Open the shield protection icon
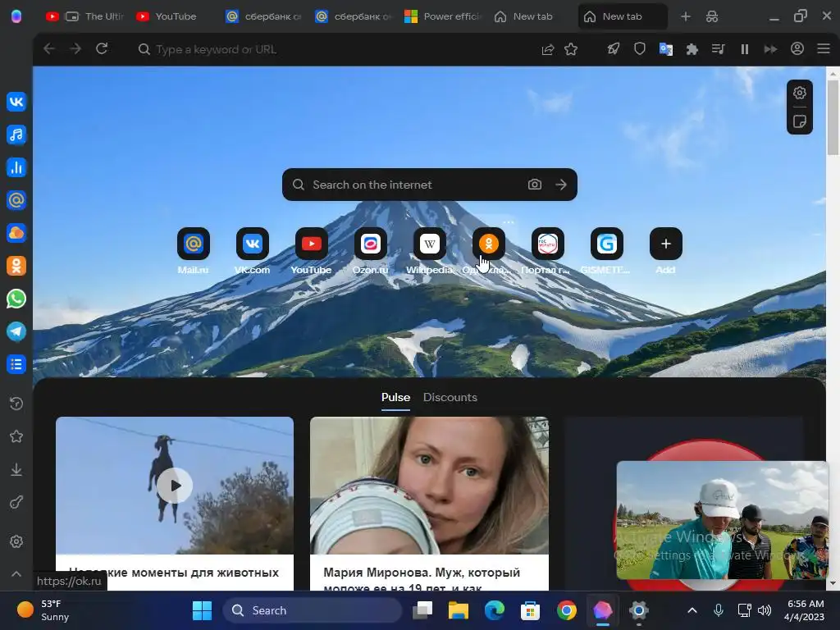The height and width of the screenshot is (630, 840). (640, 48)
